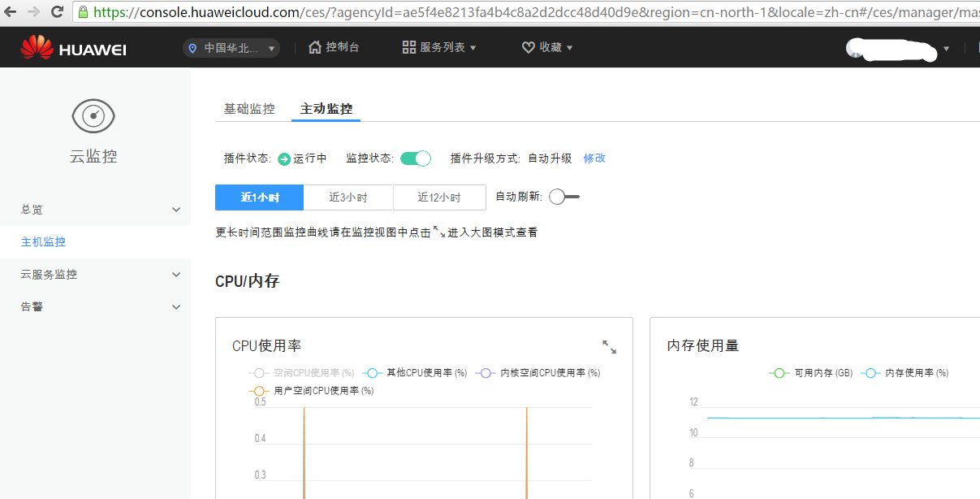The height and width of the screenshot is (499, 980).
Task: Click the green 运行中 status icon
Action: (284, 159)
